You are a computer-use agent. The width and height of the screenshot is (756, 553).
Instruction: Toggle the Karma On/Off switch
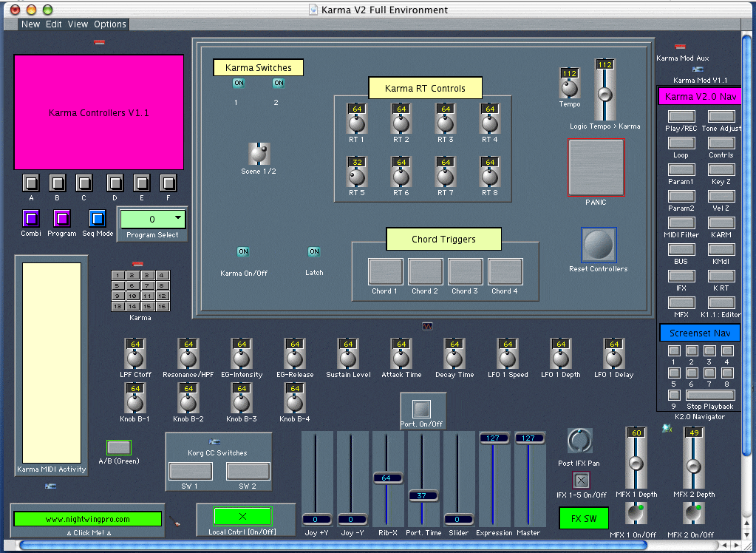[x=243, y=252]
